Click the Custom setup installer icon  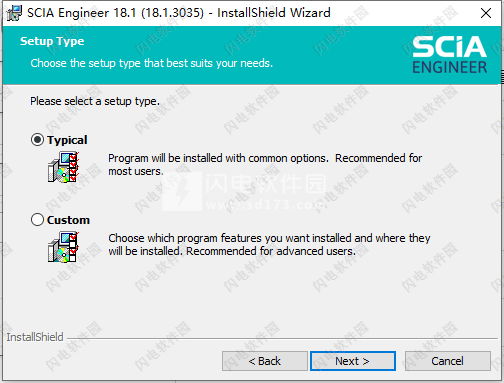click(x=63, y=247)
